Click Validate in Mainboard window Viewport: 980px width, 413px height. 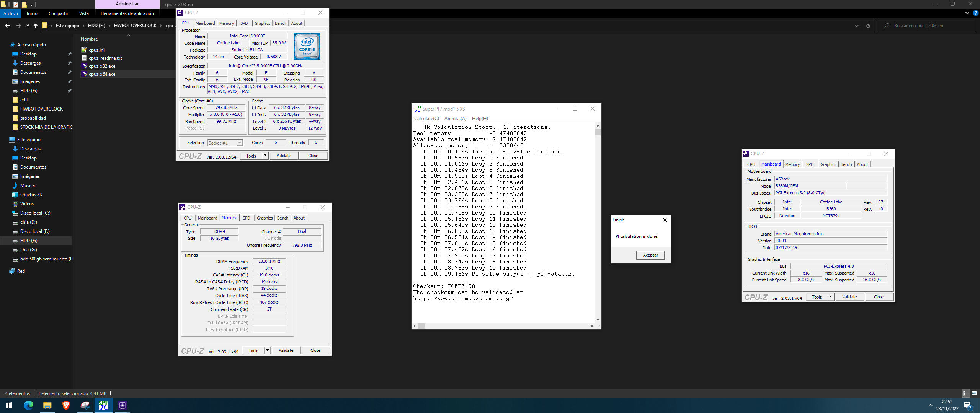849,297
